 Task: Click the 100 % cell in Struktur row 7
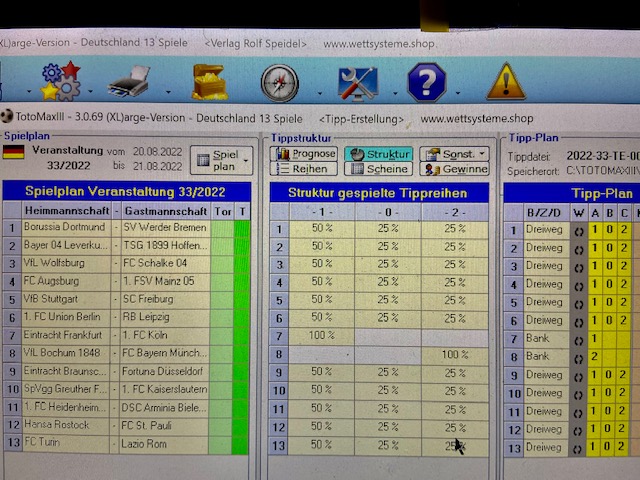322,336
